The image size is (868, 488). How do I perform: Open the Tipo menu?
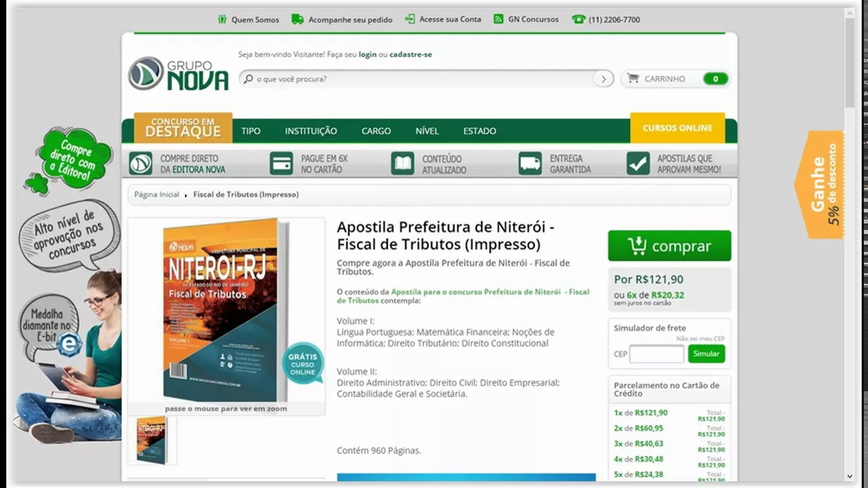click(251, 131)
